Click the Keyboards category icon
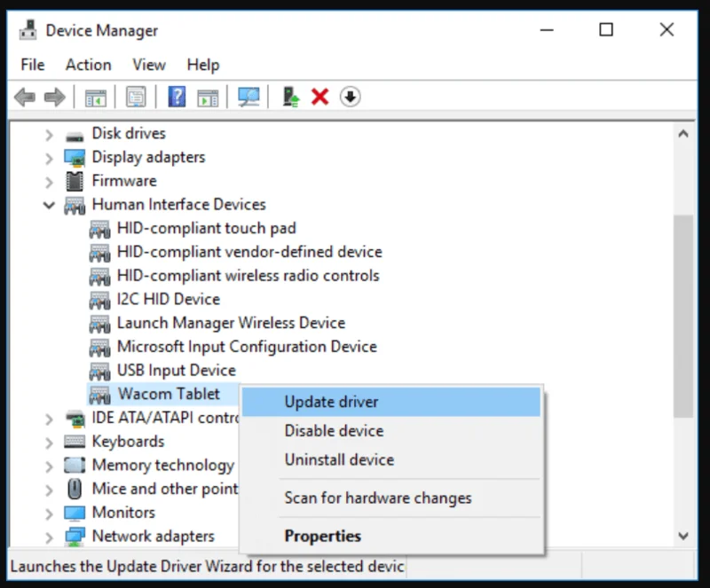The height and width of the screenshot is (588, 710). [x=75, y=442]
